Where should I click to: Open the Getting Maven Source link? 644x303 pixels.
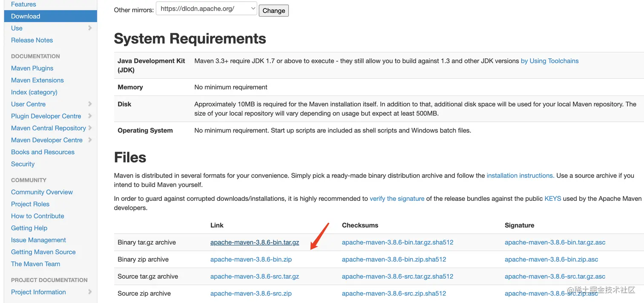point(43,252)
